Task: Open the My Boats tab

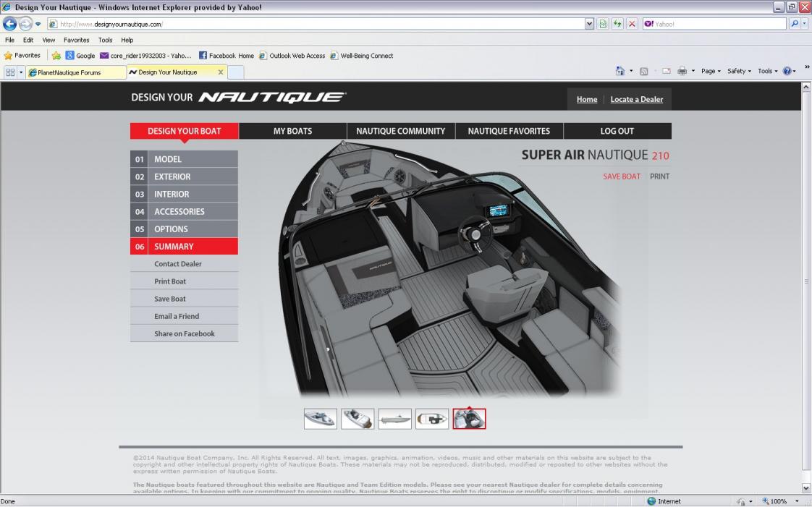Action: (x=292, y=131)
